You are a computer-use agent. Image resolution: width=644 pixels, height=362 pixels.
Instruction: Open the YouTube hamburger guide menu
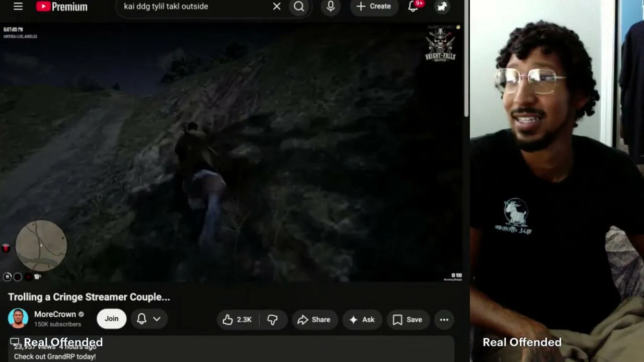click(x=18, y=7)
